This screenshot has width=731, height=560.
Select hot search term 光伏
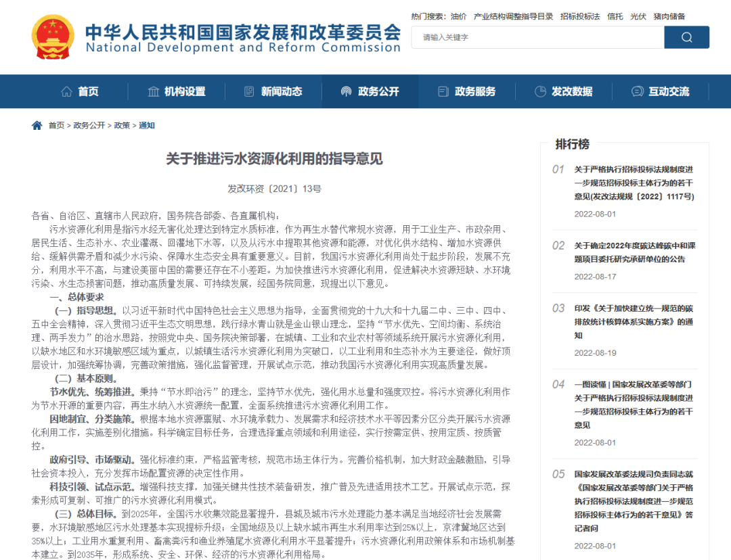pos(638,16)
